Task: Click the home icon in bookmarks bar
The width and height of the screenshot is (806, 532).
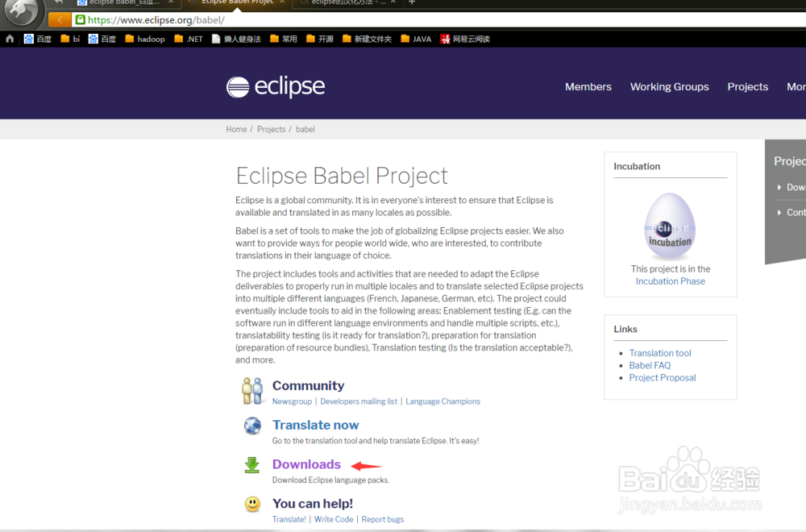Action: click(10, 39)
